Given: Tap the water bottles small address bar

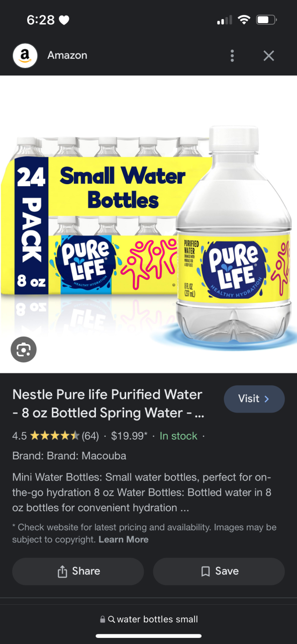Looking at the screenshot, I should pos(149,619).
